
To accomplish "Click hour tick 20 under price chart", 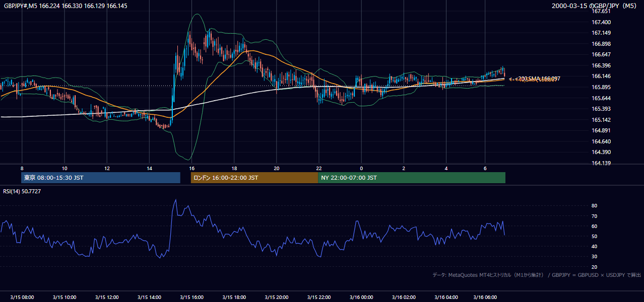I will pos(276,168).
